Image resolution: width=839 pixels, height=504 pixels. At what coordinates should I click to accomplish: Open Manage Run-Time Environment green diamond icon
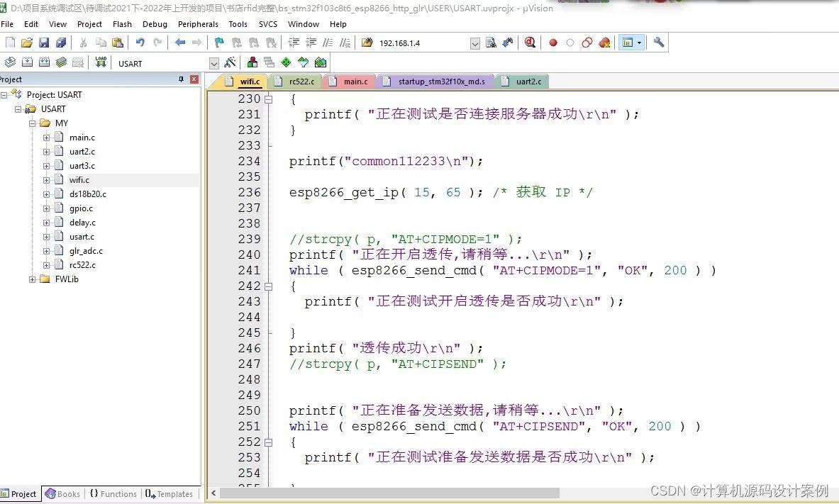pos(287,62)
